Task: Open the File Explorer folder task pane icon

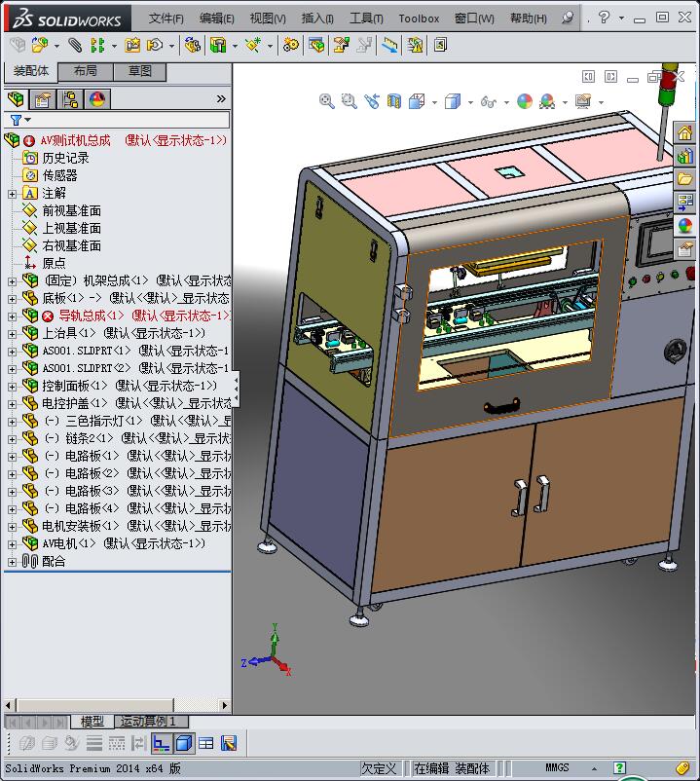Action: click(685, 179)
